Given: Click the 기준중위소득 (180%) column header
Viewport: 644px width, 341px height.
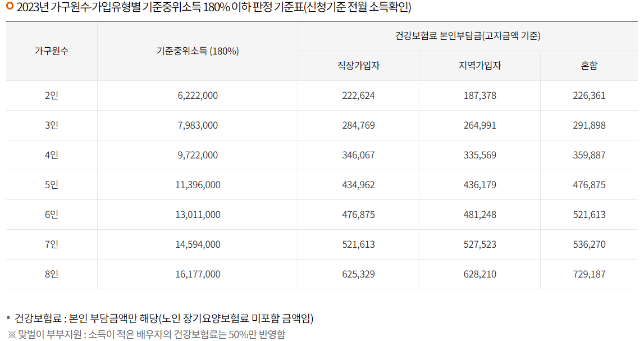Looking at the screenshot, I should tap(198, 51).
